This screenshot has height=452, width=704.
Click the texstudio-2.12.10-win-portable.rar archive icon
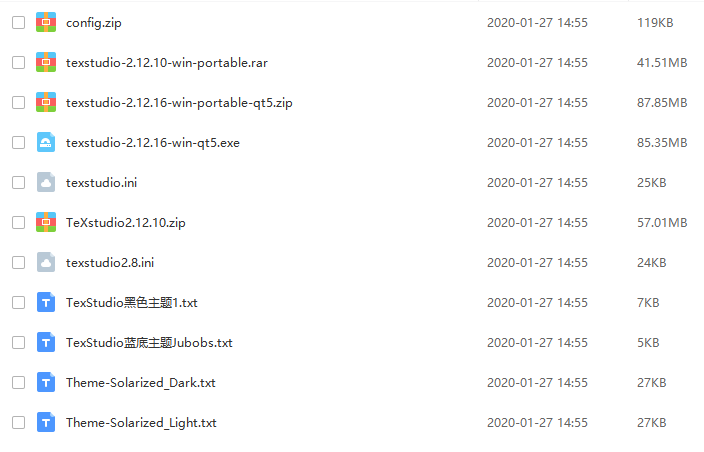point(46,62)
